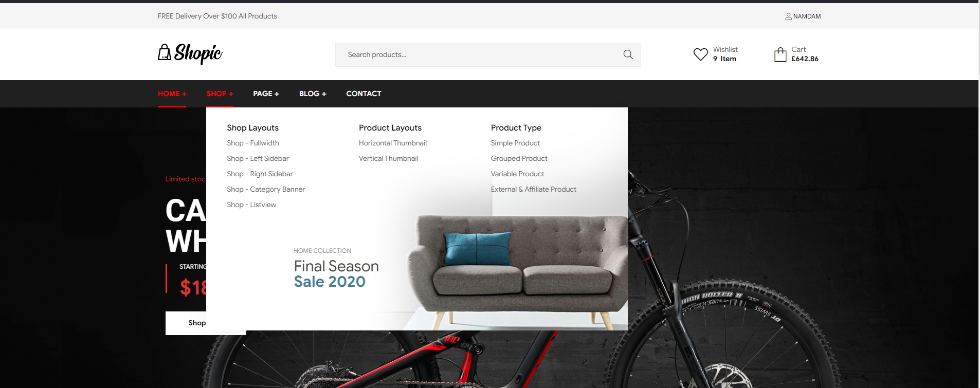980x388 pixels.
Task: Open the wishlist heart icon
Action: (700, 54)
